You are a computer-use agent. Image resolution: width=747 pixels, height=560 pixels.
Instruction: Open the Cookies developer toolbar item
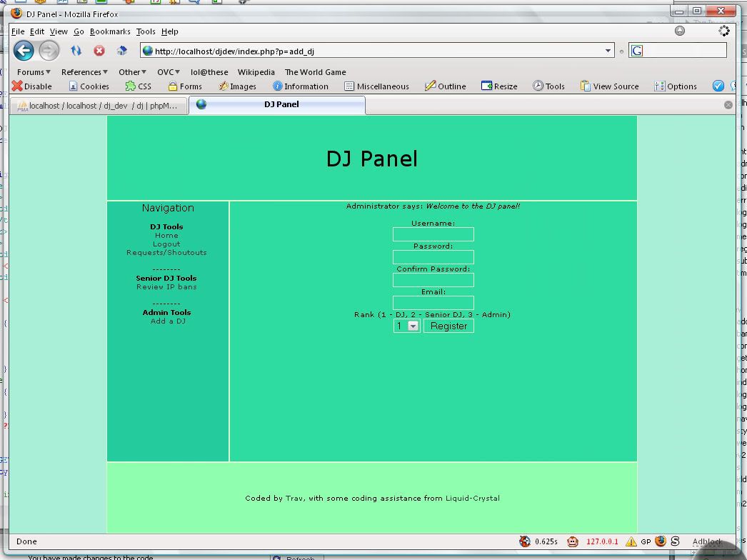[89, 86]
